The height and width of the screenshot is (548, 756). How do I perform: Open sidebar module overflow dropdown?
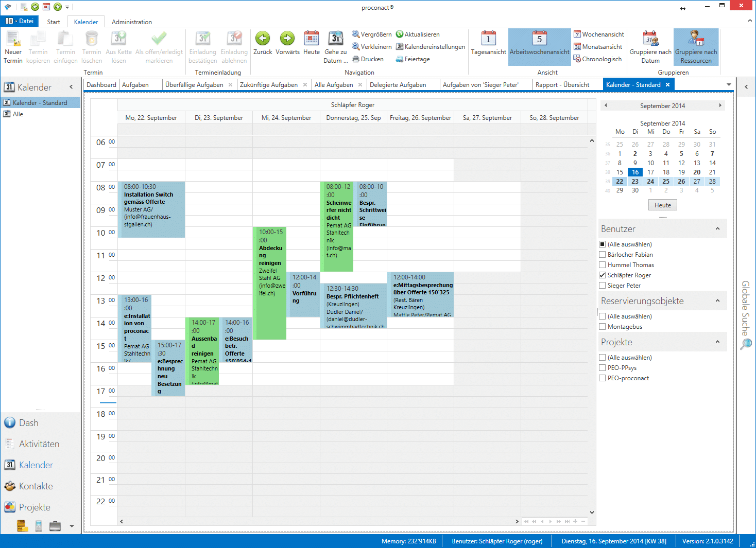72,526
